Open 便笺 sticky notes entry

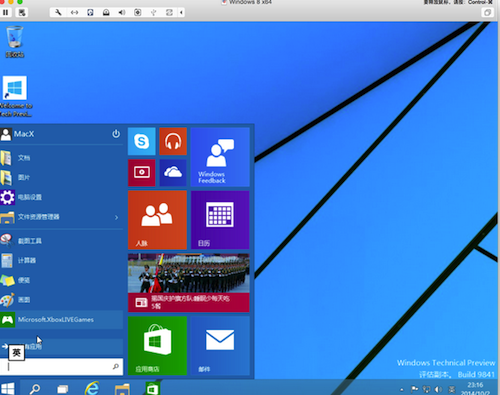pos(61,280)
